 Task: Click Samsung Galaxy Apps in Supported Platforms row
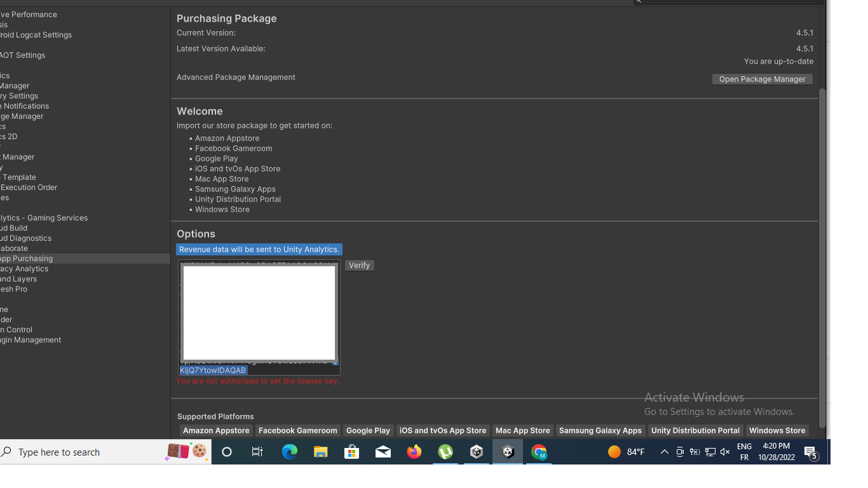600,431
